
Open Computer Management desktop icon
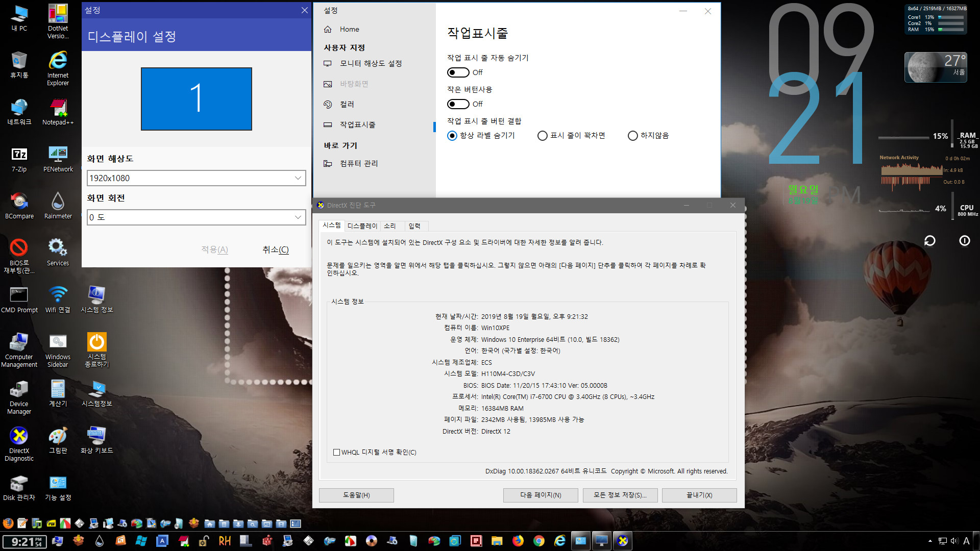19,350
